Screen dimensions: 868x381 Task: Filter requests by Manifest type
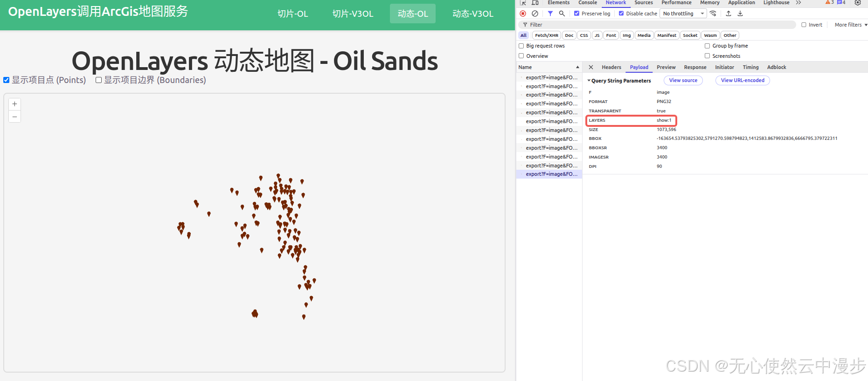click(667, 35)
